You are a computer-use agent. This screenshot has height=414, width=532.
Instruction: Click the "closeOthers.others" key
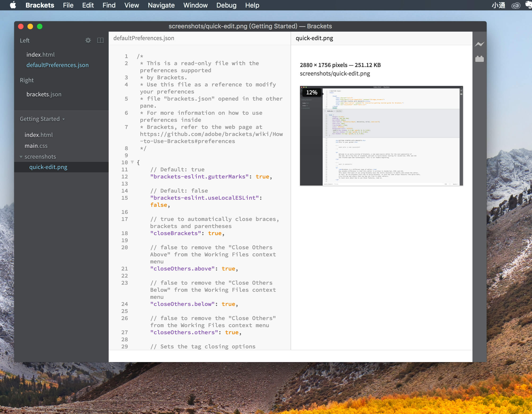coord(184,332)
